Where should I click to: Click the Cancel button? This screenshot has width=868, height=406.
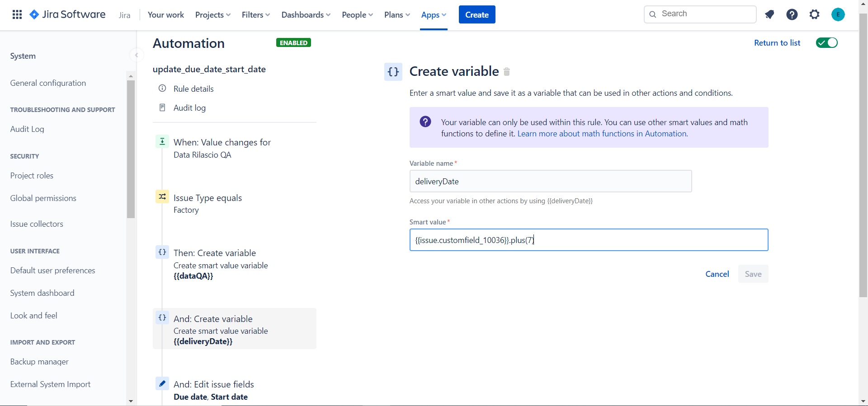point(717,274)
